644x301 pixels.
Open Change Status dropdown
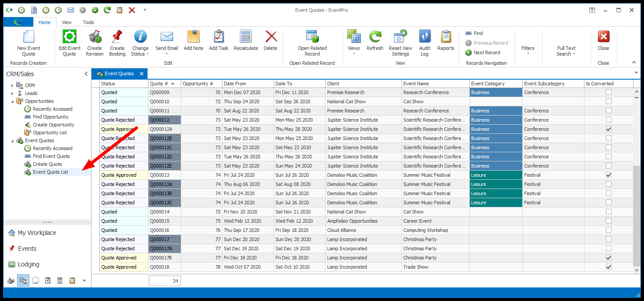[x=140, y=43]
